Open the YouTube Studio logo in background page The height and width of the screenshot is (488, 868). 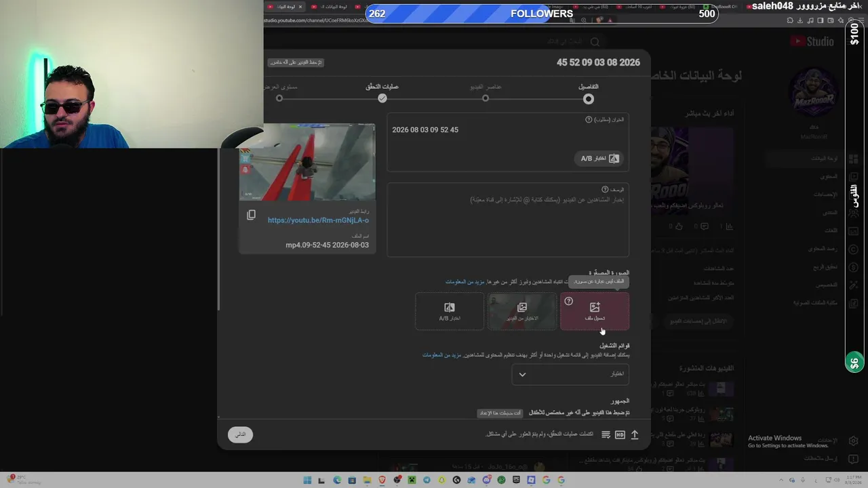812,41
